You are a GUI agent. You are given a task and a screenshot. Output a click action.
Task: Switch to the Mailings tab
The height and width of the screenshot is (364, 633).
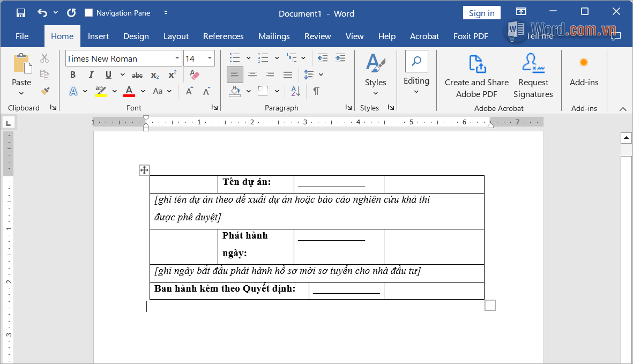point(274,36)
